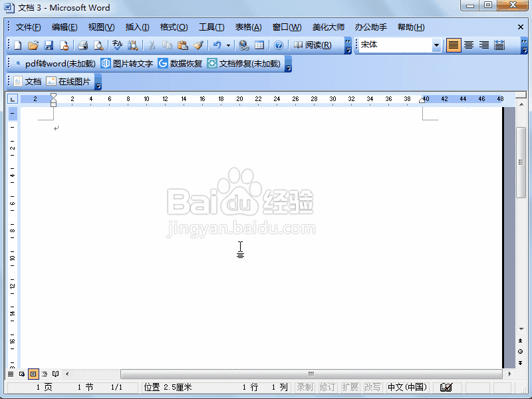Open Print Preview
This screenshot has width=532, height=399.
pos(98,46)
